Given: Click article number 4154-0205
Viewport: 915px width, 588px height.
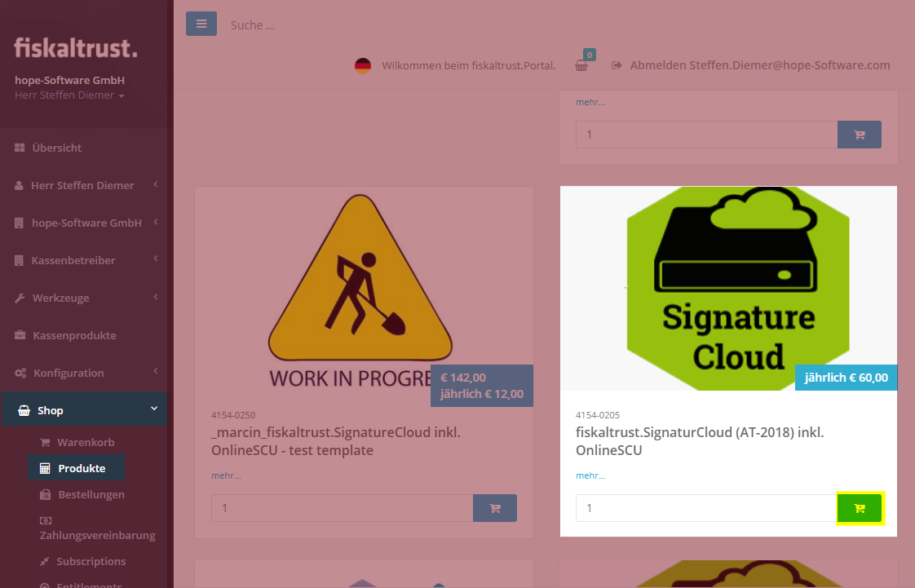Looking at the screenshot, I should pos(598,415).
